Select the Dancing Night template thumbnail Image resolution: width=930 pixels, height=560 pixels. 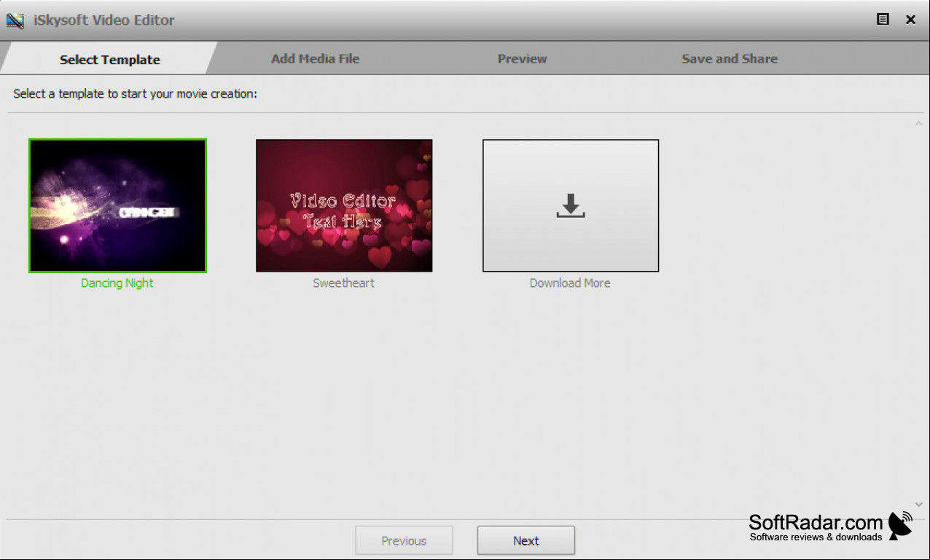(117, 205)
